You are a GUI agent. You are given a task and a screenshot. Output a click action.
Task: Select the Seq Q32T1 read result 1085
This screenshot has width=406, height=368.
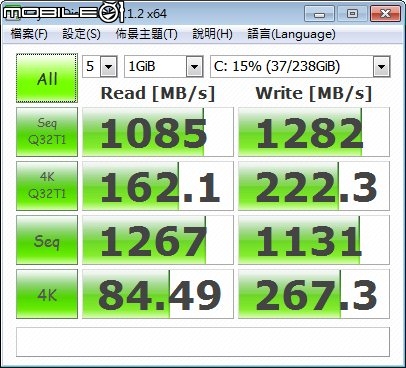click(158, 132)
